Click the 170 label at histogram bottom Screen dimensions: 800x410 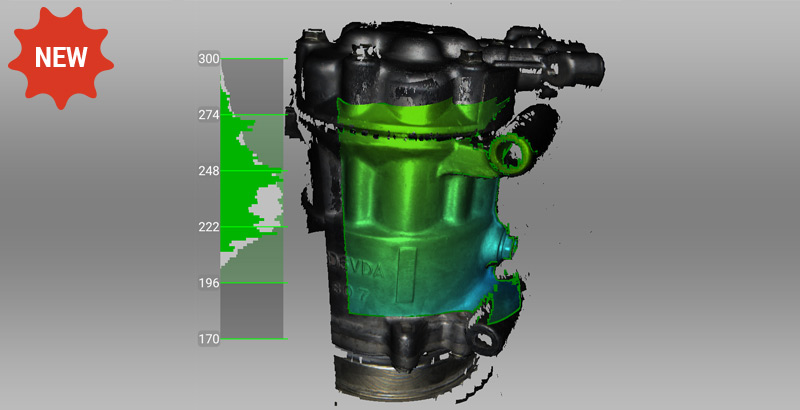pos(208,339)
